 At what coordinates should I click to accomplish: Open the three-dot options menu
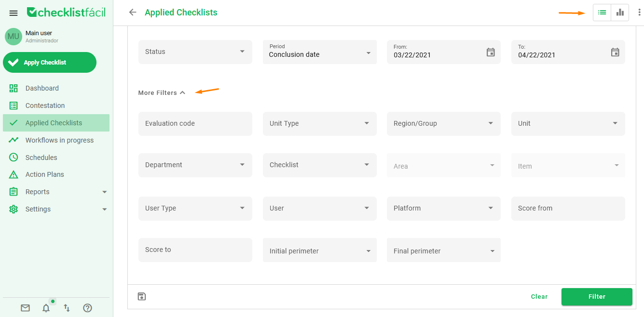[639, 13]
